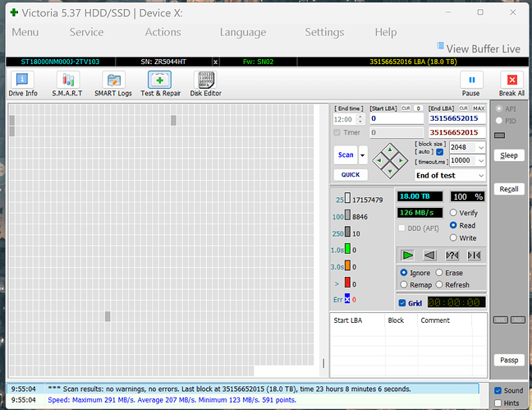Select the API mode radio button
This screenshot has width=532, height=410.
[499, 108]
